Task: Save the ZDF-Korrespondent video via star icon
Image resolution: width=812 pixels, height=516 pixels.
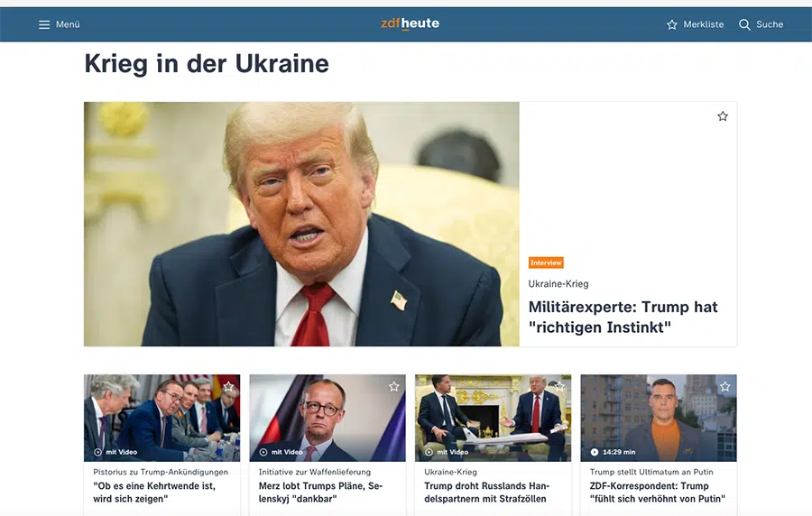Action: pos(725,386)
